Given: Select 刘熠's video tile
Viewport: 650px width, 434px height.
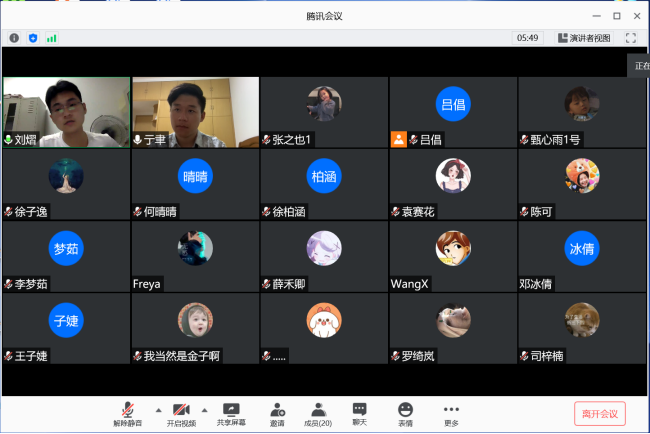Looking at the screenshot, I should (x=66, y=112).
